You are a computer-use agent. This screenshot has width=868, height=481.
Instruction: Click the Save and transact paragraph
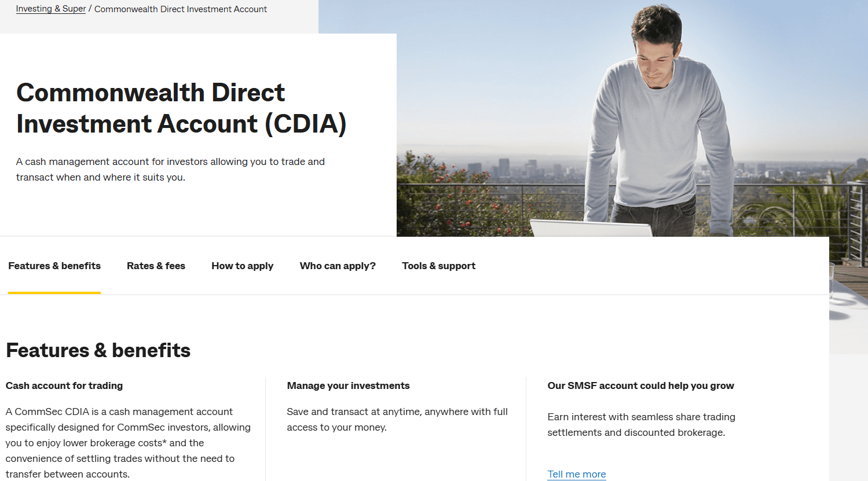tap(397, 419)
